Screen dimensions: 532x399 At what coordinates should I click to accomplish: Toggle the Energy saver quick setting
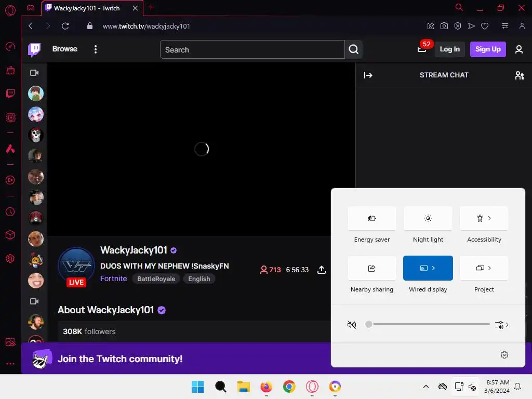pyautogui.click(x=372, y=218)
